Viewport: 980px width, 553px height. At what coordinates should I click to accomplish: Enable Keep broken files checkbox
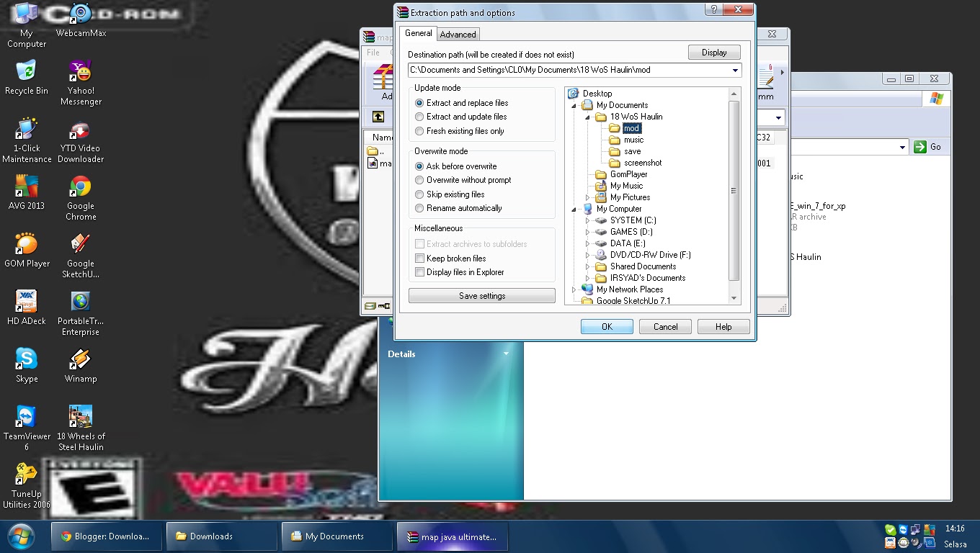click(419, 258)
